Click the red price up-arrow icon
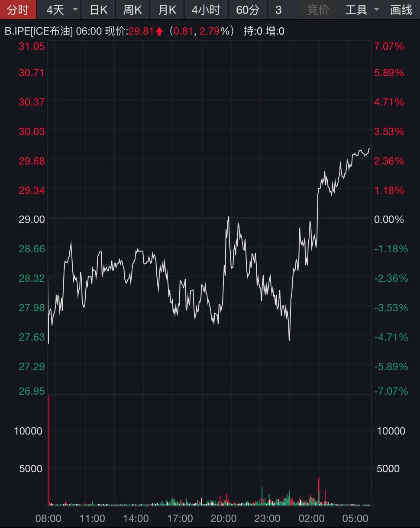This screenshot has width=420, height=528. 160,31
